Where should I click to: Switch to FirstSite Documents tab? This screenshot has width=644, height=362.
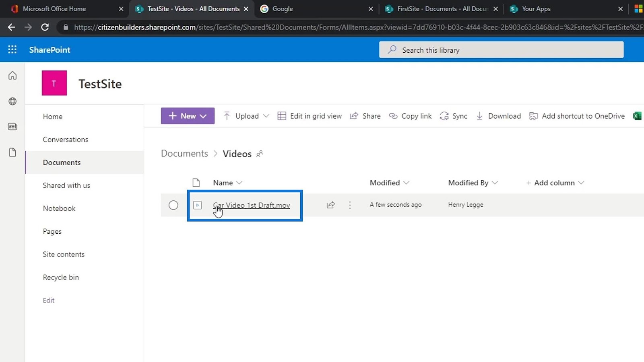tap(442, 8)
